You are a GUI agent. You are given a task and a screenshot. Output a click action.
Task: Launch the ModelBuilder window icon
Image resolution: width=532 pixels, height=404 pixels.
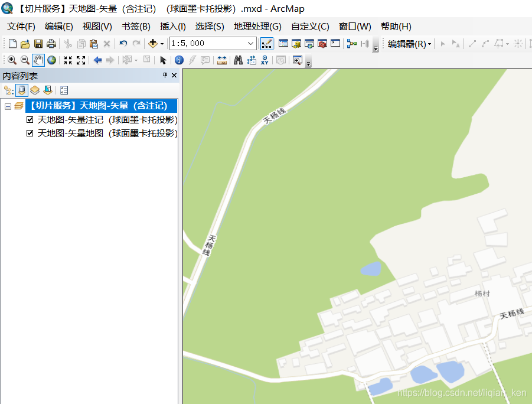coord(352,44)
